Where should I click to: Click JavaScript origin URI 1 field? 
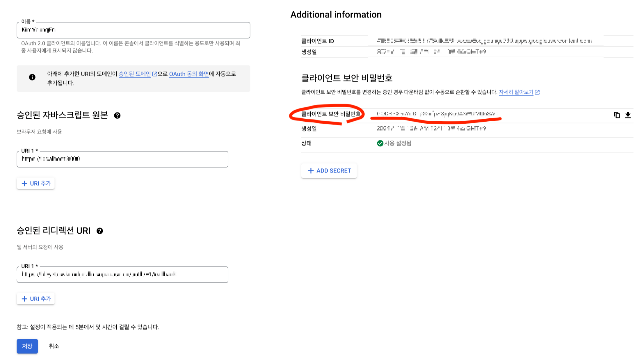[122, 159]
